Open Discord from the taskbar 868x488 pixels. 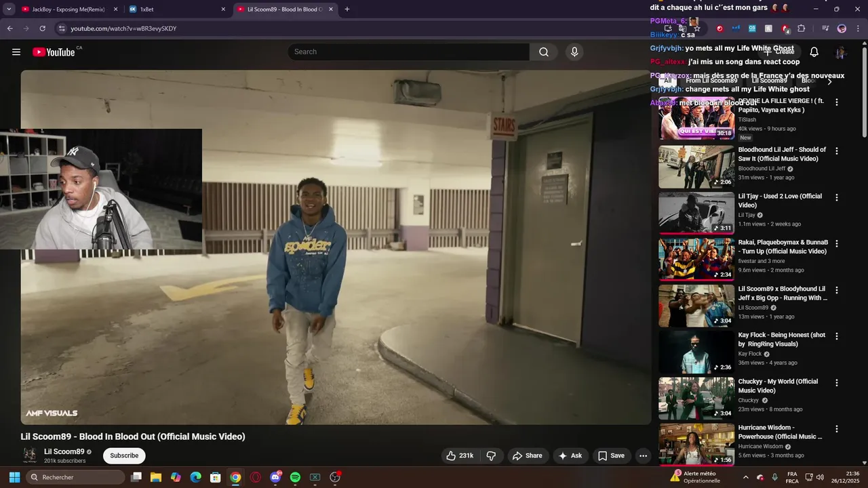pyautogui.click(x=275, y=477)
